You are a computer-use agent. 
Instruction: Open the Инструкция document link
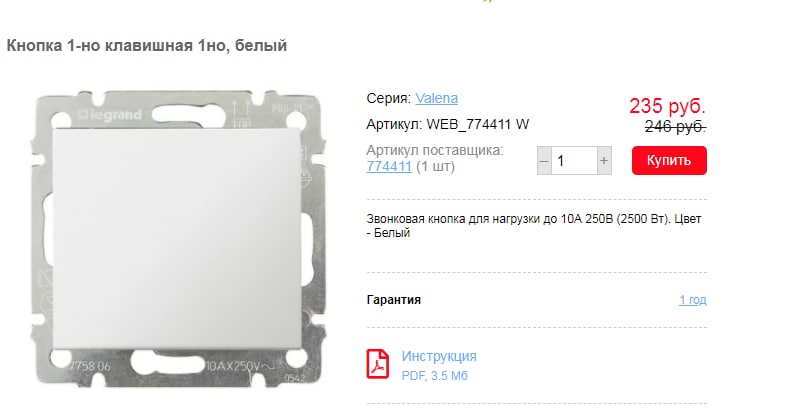(439, 356)
